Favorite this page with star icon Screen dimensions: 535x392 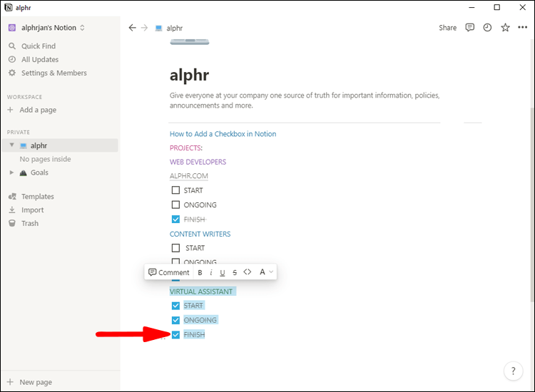coord(505,28)
